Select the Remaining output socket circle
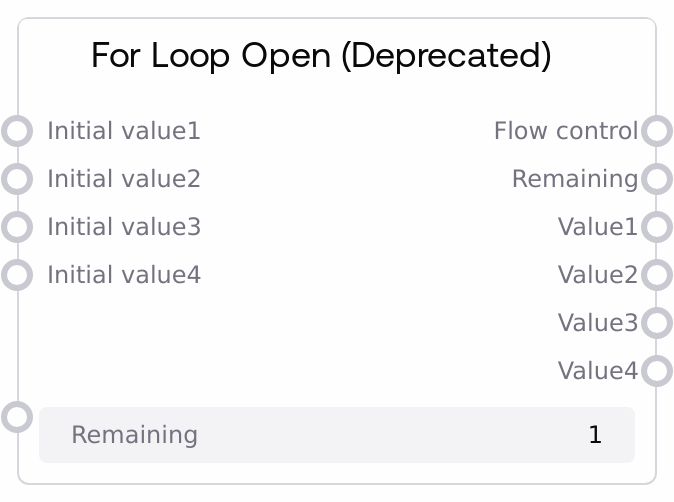674x502 pixels. click(x=656, y=179)
